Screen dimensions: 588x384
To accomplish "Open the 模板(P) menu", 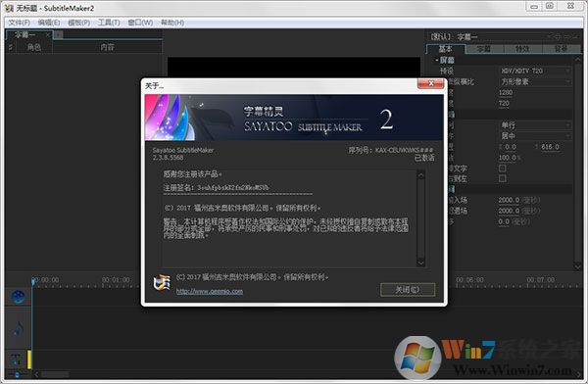I will 78,23.
